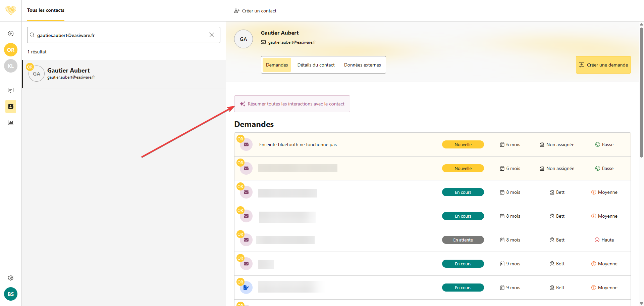Click Créer un contact
The image size is (644, 306).
[x=255, y=11]
